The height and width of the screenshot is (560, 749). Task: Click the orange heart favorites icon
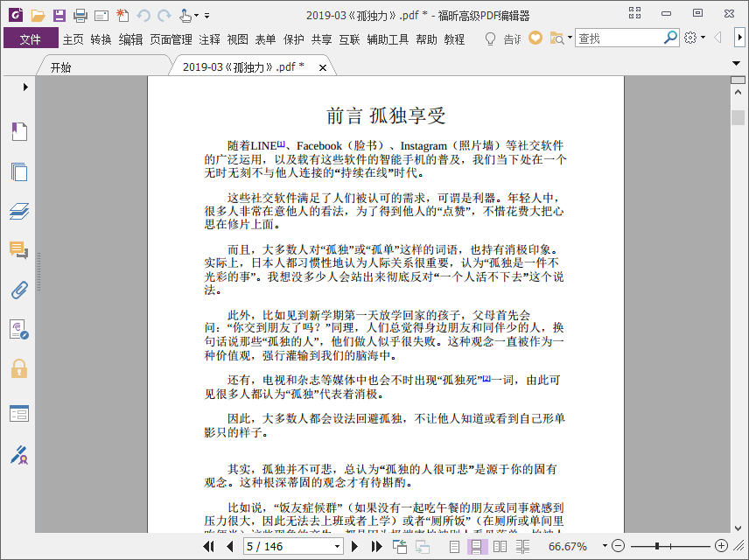tap(535, 38)
